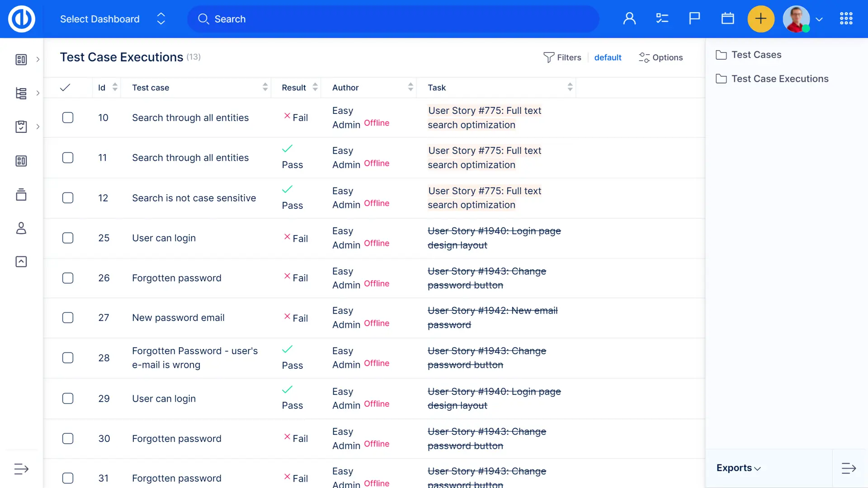The width and height of the screenshot is (868, 488).
Task: Click the Easy Project logo icon
Action: pos(21,19)
